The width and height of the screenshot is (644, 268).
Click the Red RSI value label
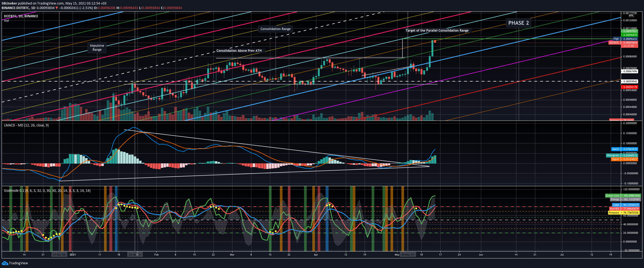[x=624, y=209]
